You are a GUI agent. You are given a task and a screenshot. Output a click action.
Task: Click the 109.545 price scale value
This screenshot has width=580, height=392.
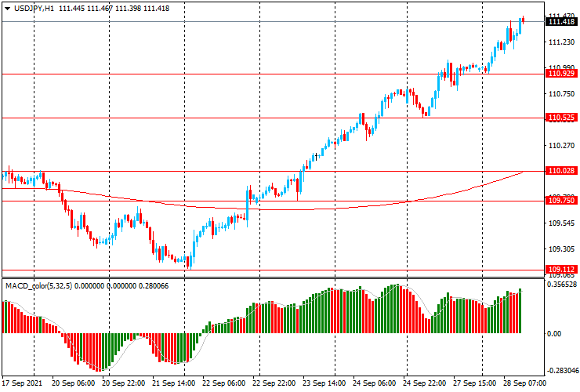561,223
